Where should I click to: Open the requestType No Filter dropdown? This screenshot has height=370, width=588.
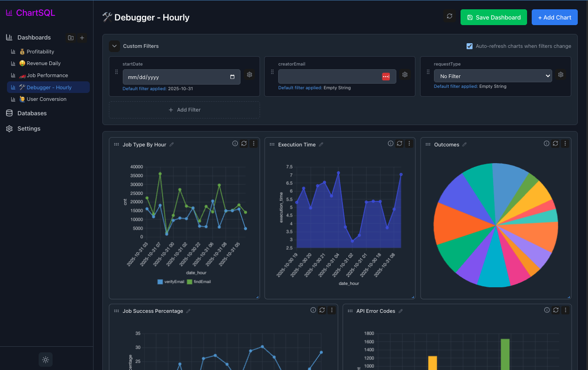pos(493,76)
